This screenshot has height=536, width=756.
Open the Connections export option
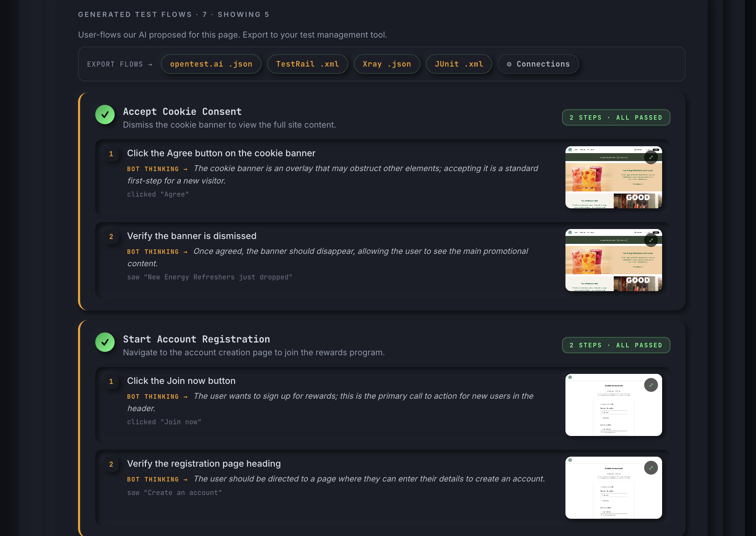pos(538,64)
